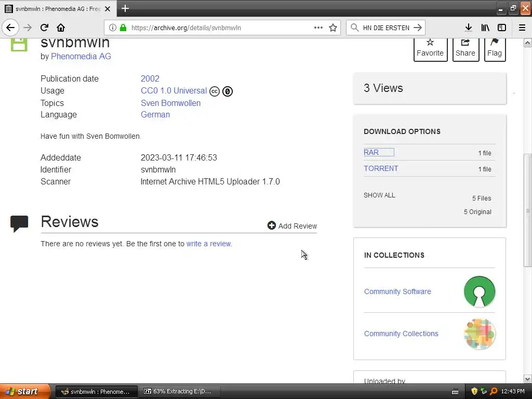Open the 2002 publication date link

150,79
